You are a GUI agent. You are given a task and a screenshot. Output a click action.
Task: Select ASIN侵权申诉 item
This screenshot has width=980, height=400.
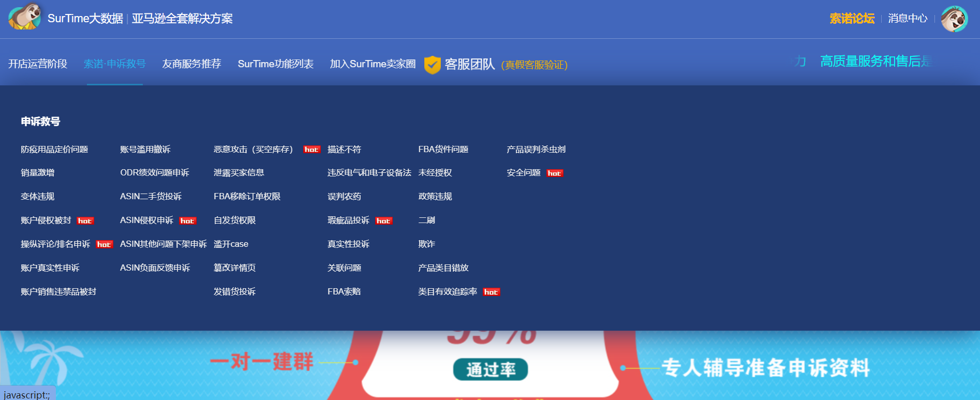pyautogui.click(x=147, y=220)
